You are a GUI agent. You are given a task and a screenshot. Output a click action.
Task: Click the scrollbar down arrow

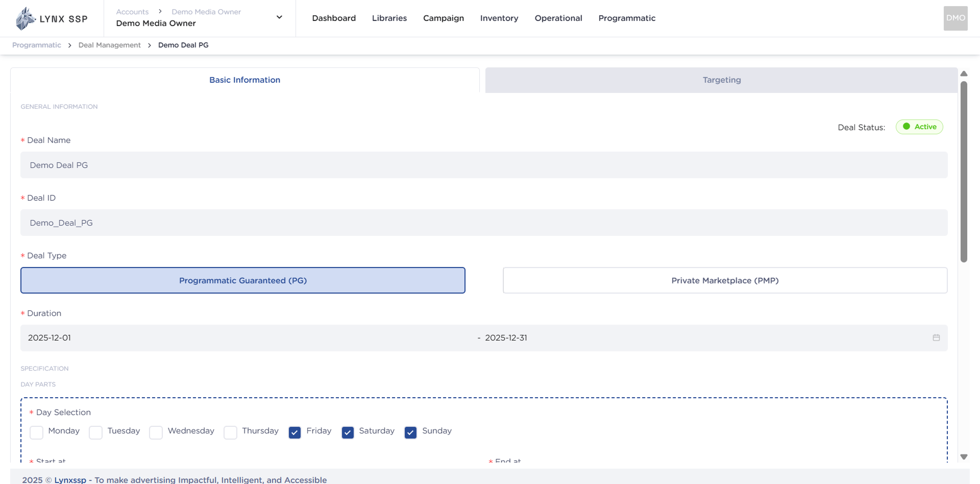(x=964, y=457)
